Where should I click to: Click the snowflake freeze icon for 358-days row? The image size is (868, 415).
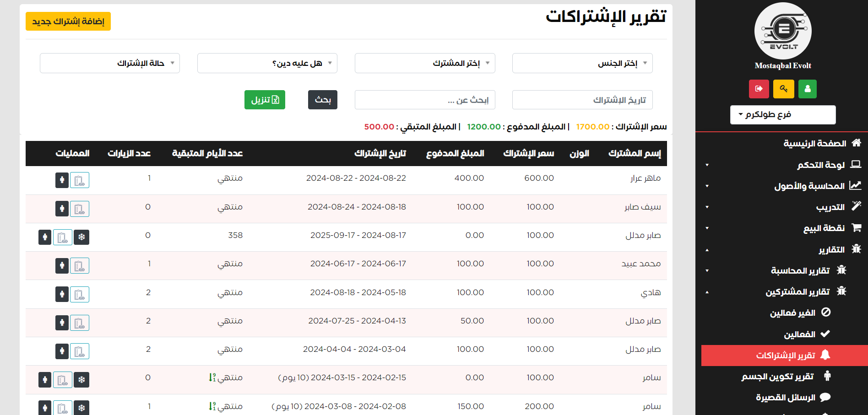[x=81, y=237]
